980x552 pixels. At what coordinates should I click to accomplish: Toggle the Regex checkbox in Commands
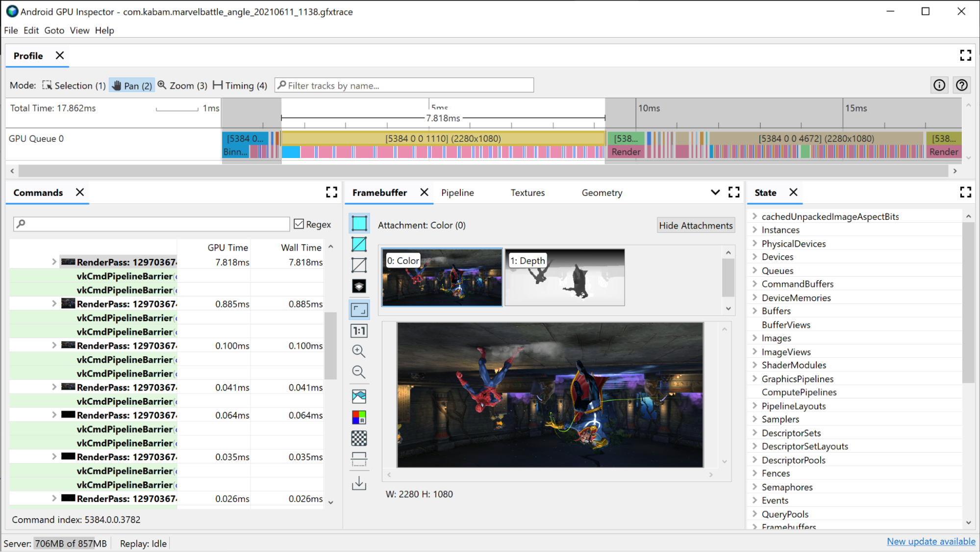(299, 223)
